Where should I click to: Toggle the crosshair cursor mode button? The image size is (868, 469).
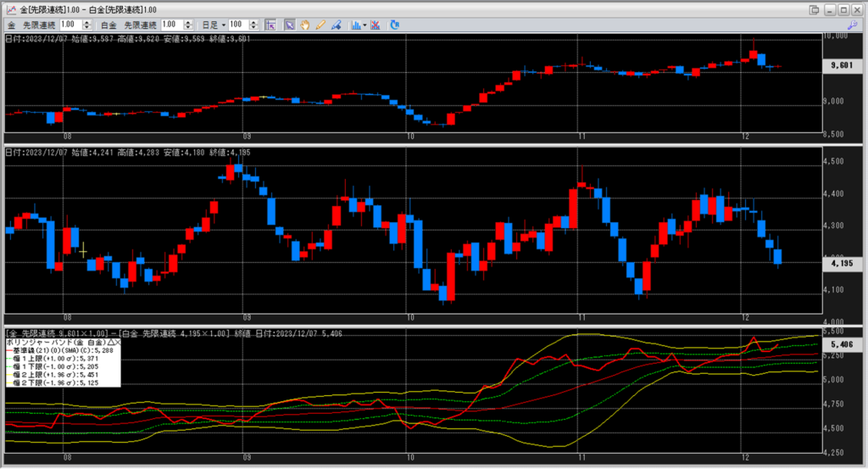point(270,25)
